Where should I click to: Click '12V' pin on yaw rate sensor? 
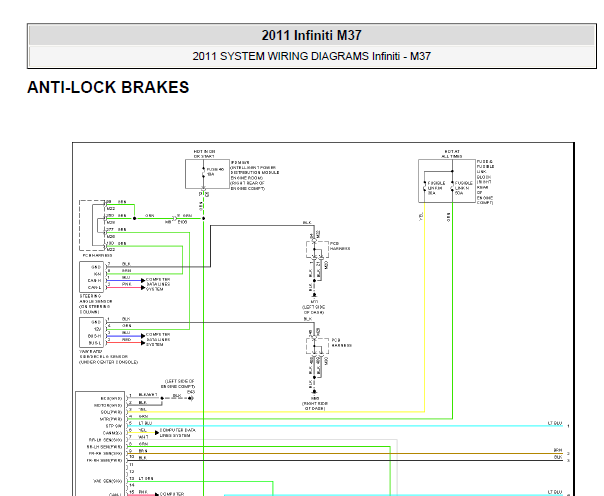coord(97,329)
